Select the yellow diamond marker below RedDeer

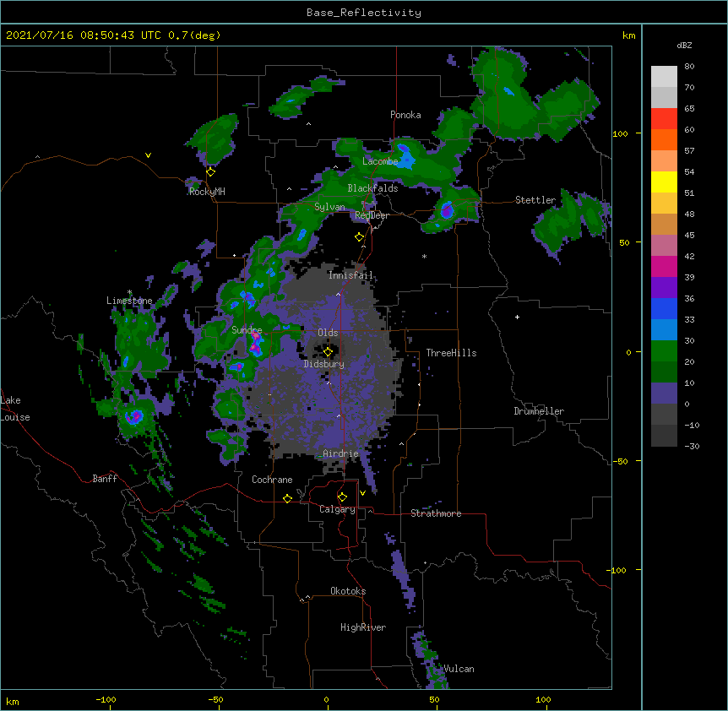(x=359, y=236)
